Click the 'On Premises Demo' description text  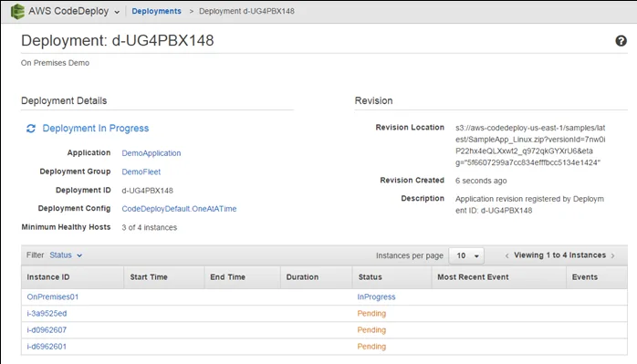56,63
